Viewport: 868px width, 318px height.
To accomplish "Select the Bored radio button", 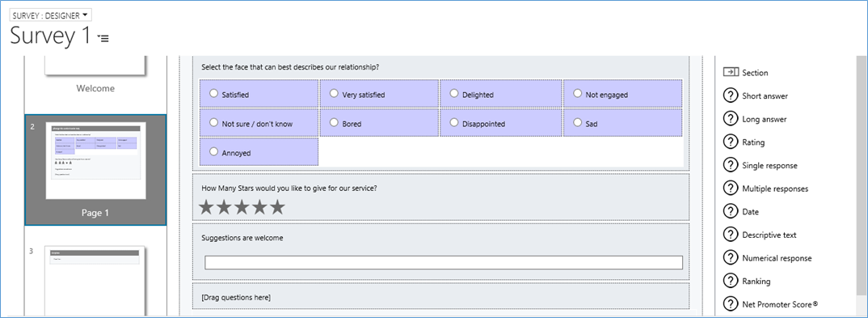I will (334, 123).
